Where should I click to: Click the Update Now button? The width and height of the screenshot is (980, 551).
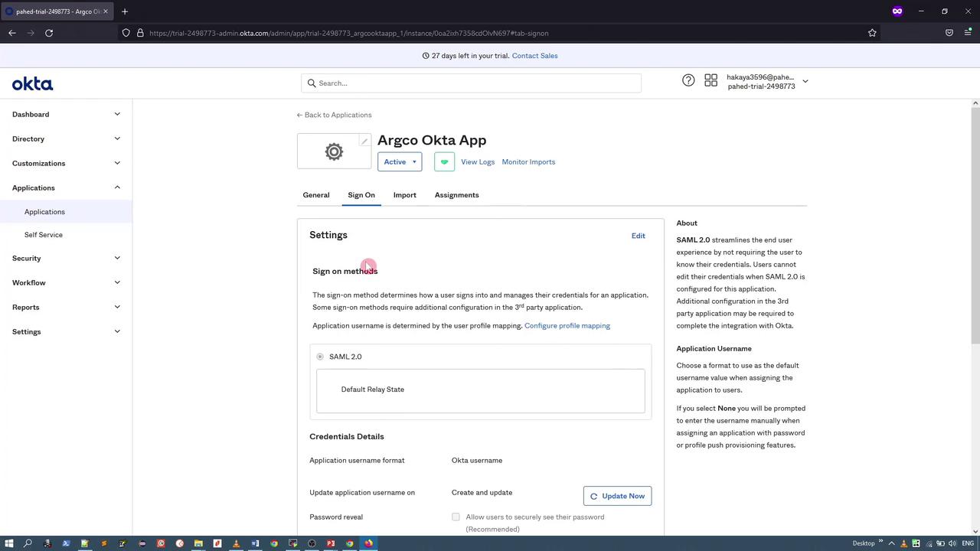[617, 496]
